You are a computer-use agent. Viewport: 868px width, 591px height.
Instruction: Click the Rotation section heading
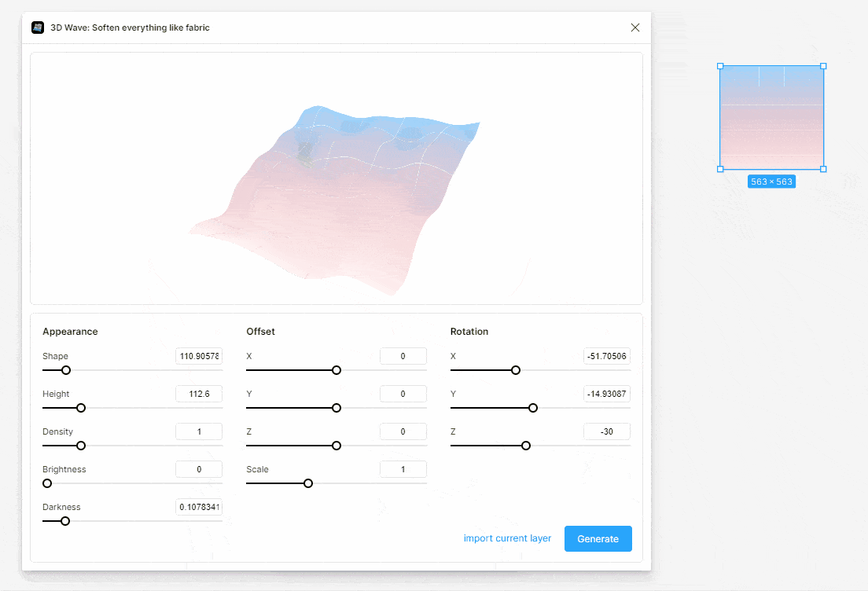469,332
